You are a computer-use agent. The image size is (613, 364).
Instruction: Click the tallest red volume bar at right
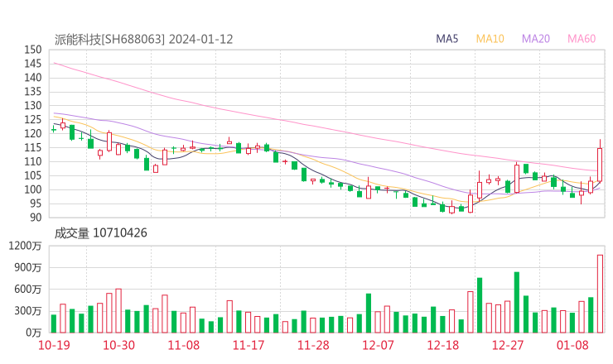[600, 294]
